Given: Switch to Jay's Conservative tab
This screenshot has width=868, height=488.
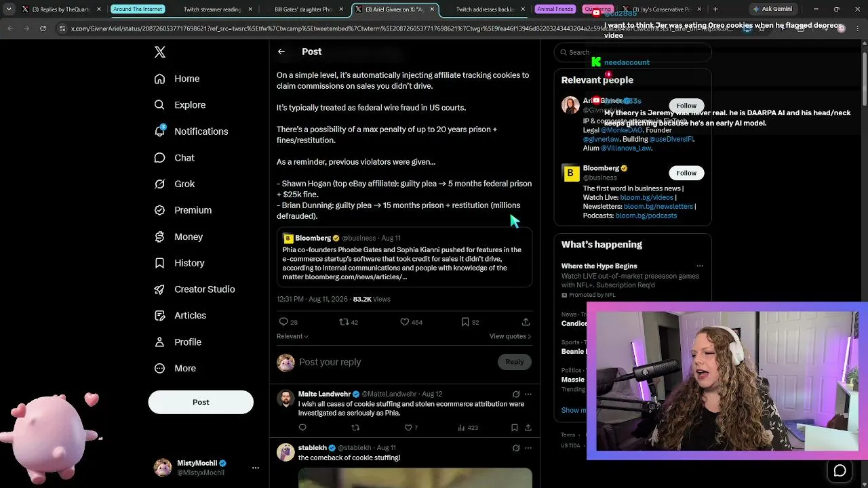Looking at the screenshot, I should pyautogui.click(x=661, y=9).
